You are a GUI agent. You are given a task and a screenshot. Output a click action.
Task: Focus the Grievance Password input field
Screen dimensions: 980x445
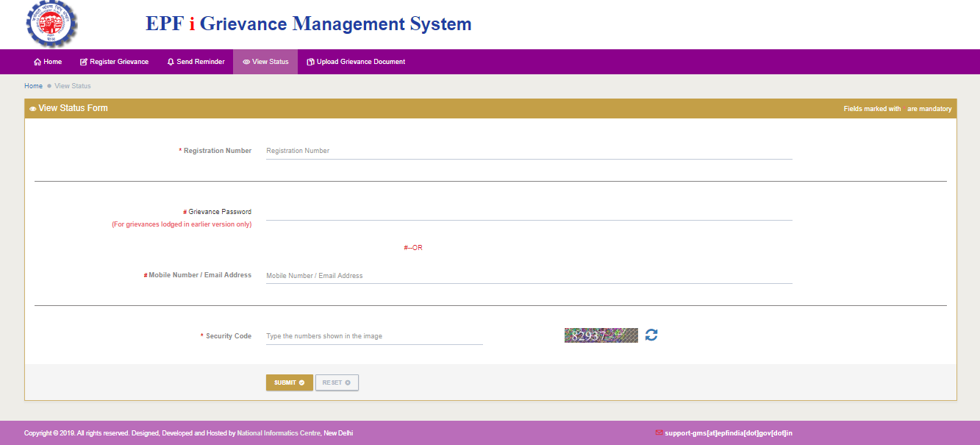pos(529,212)
